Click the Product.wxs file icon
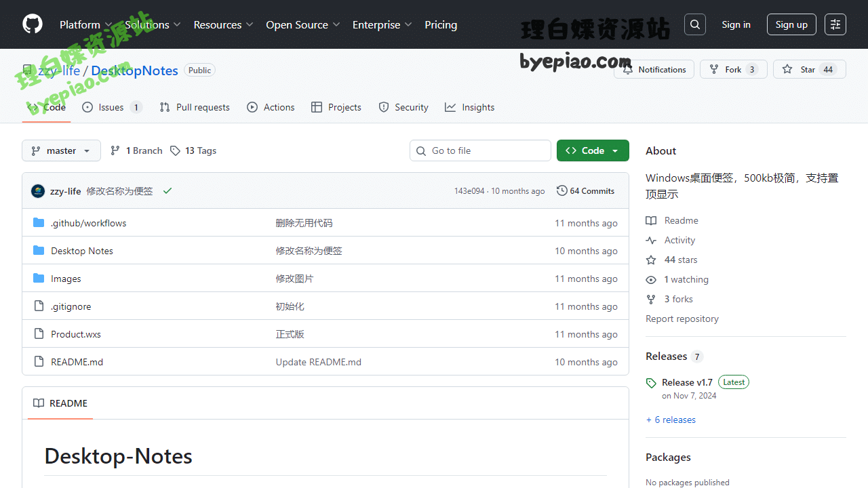This screenshot has height=488, width=868. tap(39, 334)
